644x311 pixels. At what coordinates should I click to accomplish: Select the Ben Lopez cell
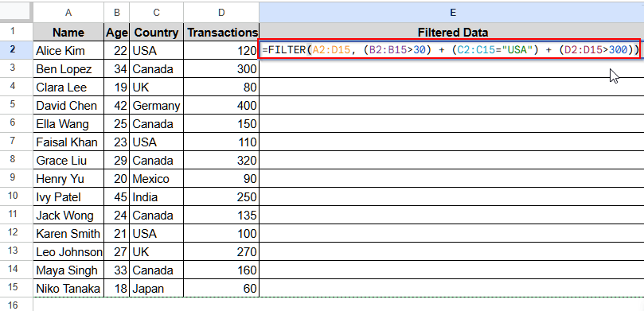click(x=68, y=68)
